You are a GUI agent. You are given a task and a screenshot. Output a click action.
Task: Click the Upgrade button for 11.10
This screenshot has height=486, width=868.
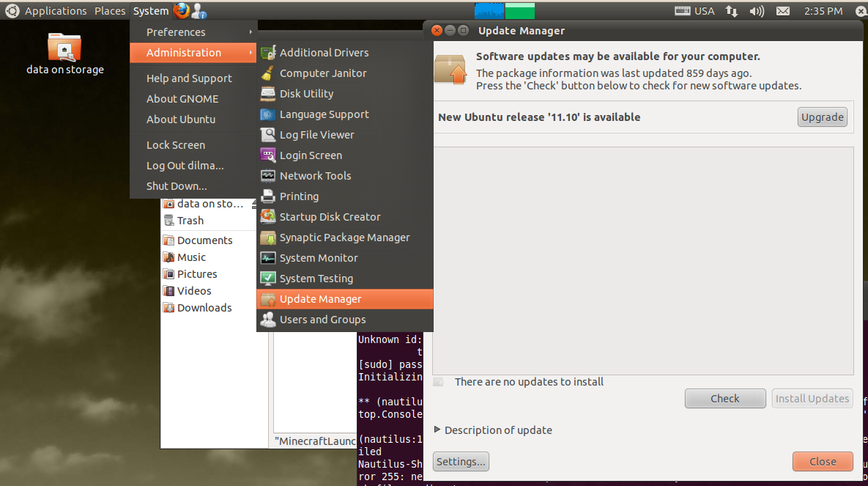pos(822,117)
